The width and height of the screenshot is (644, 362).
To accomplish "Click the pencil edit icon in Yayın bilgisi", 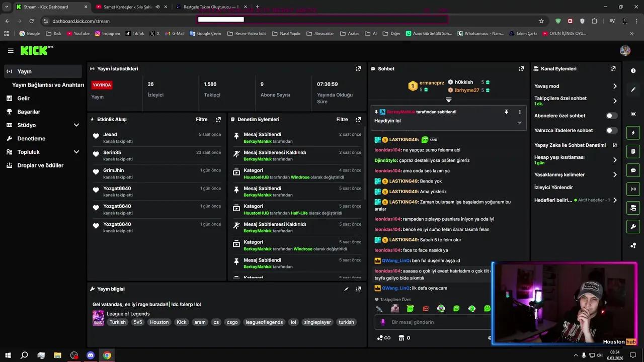I will [346, 289].
